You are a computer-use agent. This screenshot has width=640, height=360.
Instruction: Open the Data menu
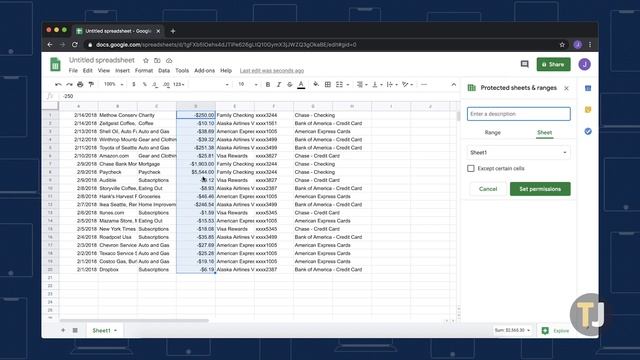(x=164, y=71)
